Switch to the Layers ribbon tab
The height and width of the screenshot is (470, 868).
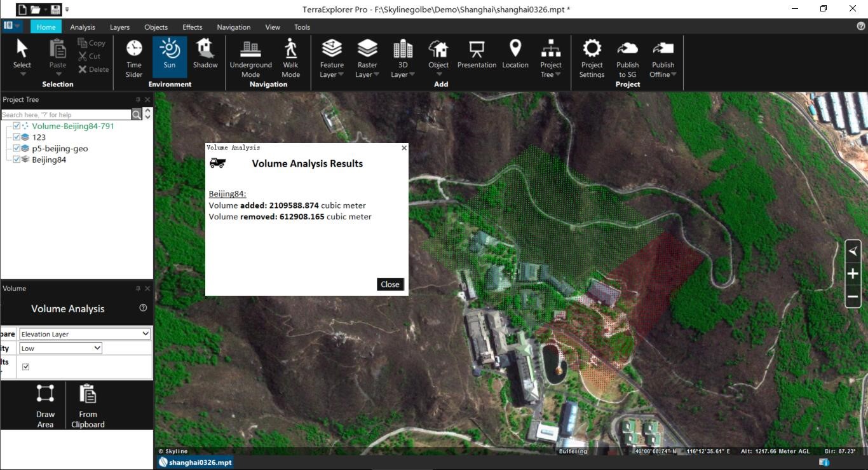point(119,27)
